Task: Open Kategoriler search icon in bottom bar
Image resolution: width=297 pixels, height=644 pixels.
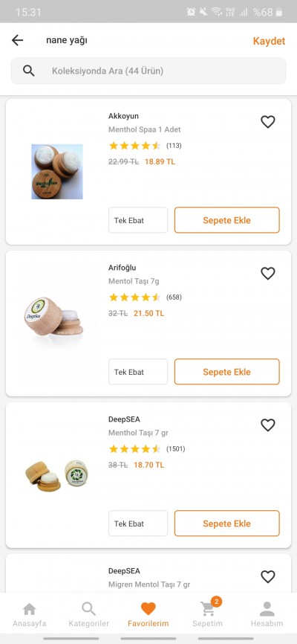Action: point(88,614)
